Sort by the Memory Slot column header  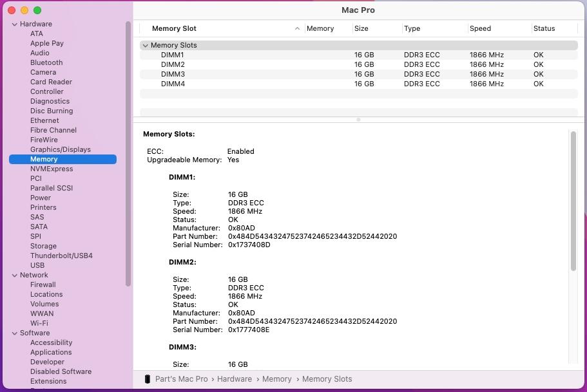(x=174, y=29)
